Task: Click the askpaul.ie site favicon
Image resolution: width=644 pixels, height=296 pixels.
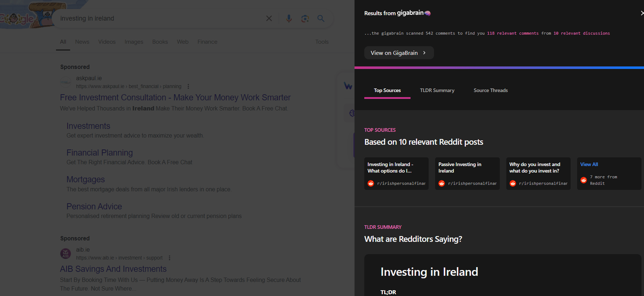Action: [x=65, y=82]
